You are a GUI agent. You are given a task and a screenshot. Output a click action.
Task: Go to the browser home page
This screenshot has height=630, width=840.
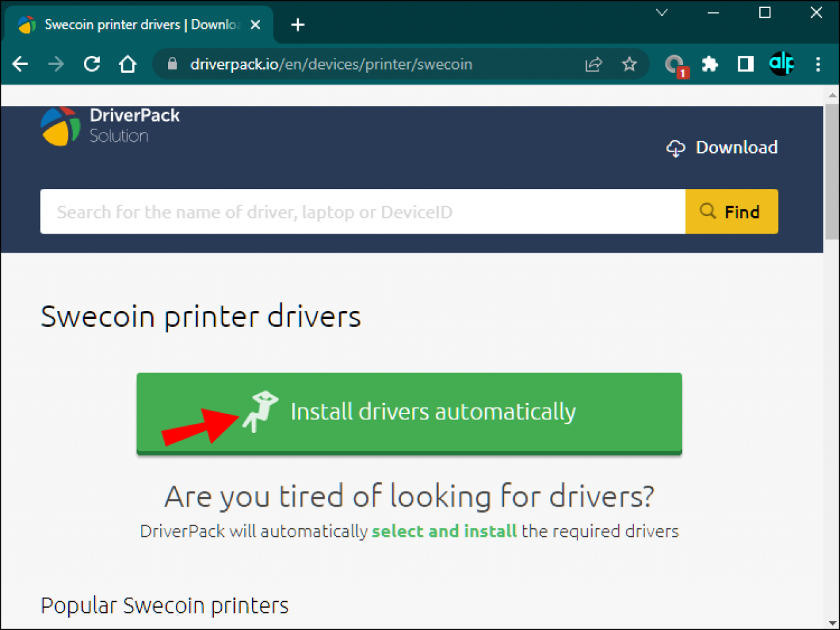tap(127, 64)
